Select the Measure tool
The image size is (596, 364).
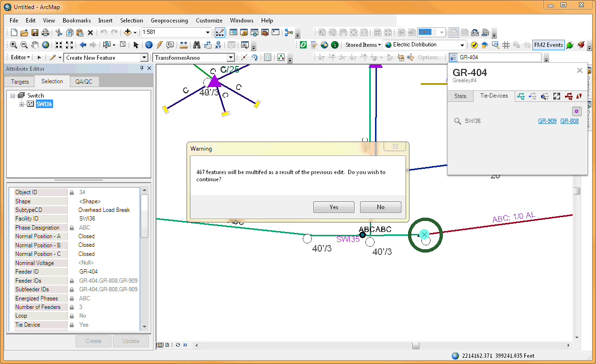[183, 44]
